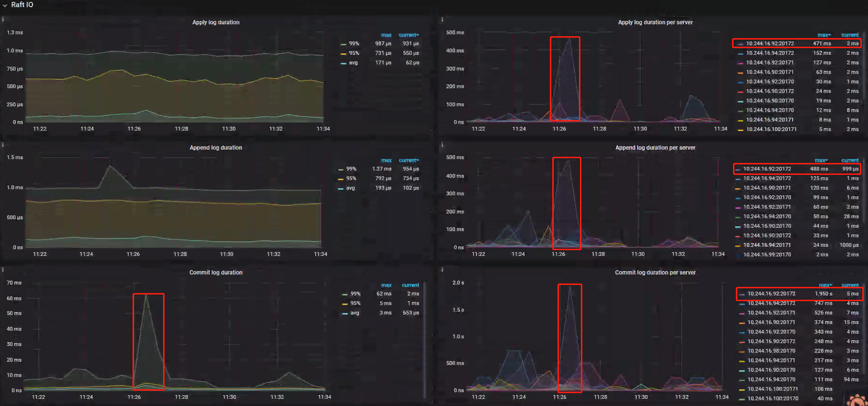Screen dimensions: 868x406
Task: Sort Apply log duration per server legend by max
Action: coord(824,35)
